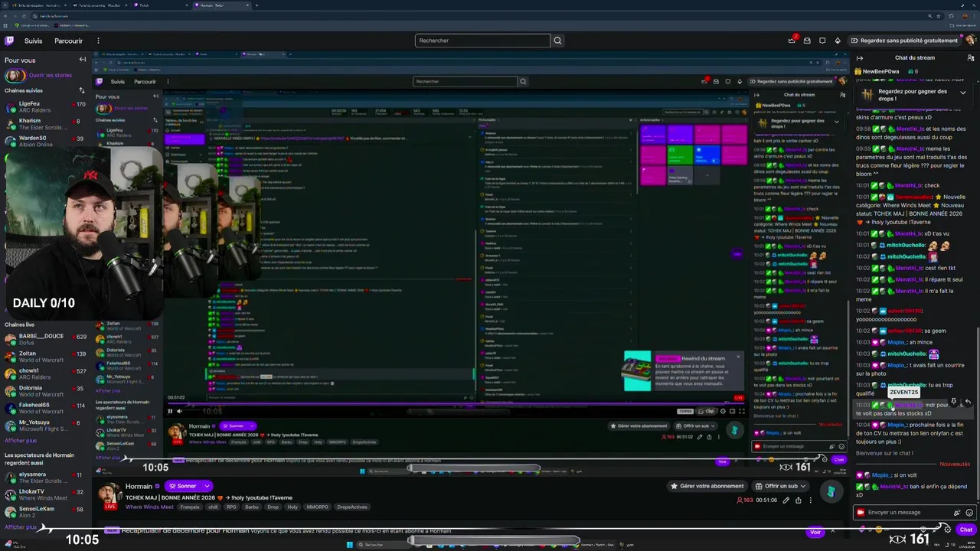980x551 pixels.
Task: Select the Français tag under stream title
Action: click(x=189, y=507)
